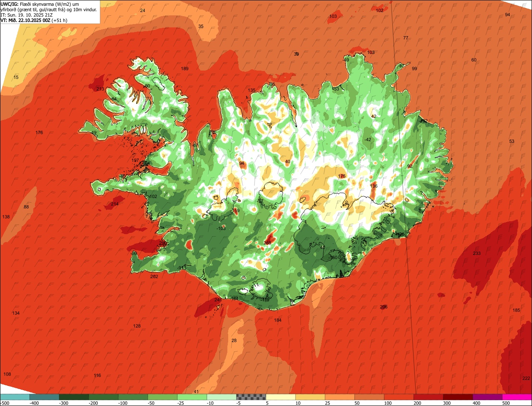Click the value 88 on the map
The width and height of the screenshot is (532, 406).
click(27, 207)
